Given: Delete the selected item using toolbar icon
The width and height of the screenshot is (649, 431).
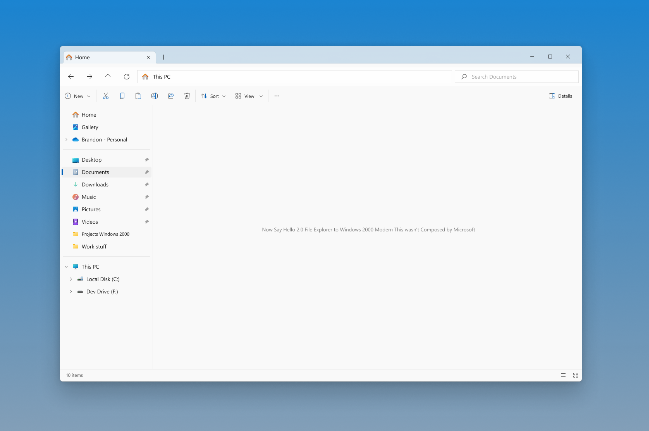Looking at the screenshot, I should coord(187,96).
